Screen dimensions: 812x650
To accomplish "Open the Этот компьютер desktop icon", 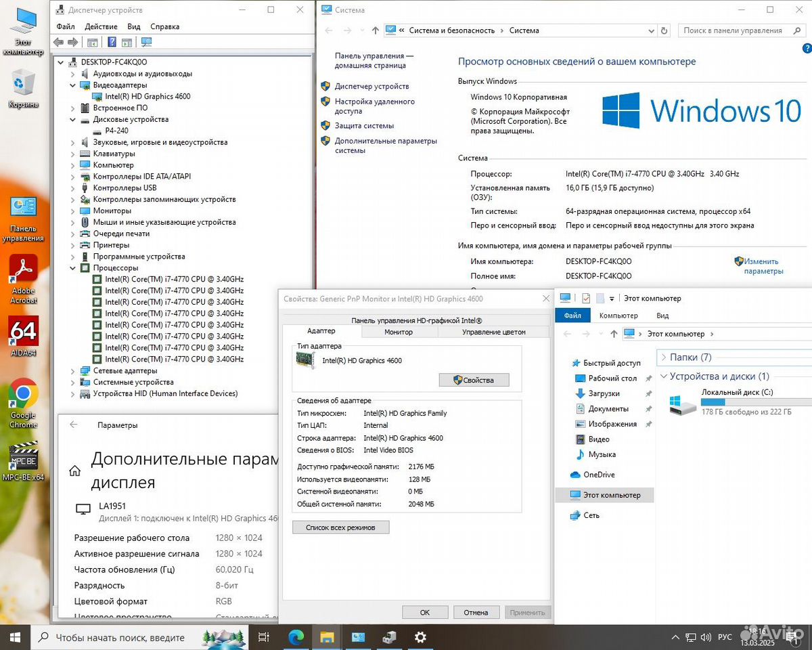I will pyautogui.click(x=23, y=30).
